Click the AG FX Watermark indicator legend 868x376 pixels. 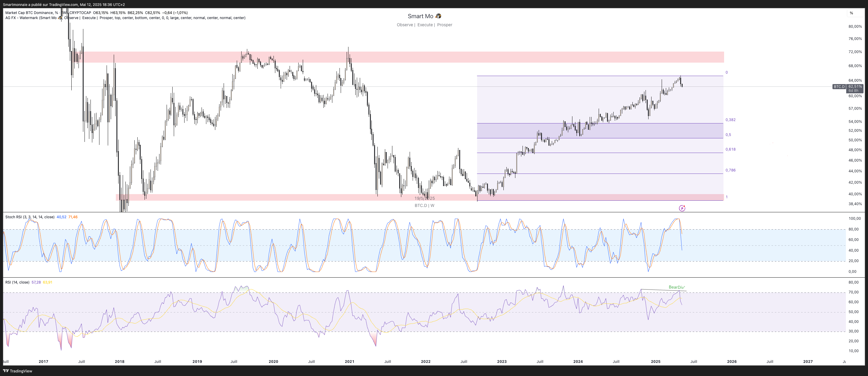[x=31, y=18]
